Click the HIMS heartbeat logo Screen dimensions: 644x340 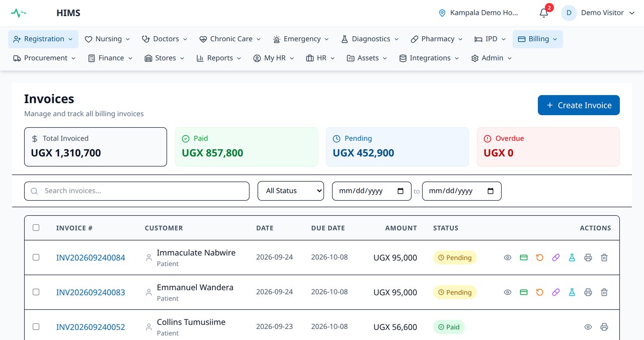click(x=19, y=13)
